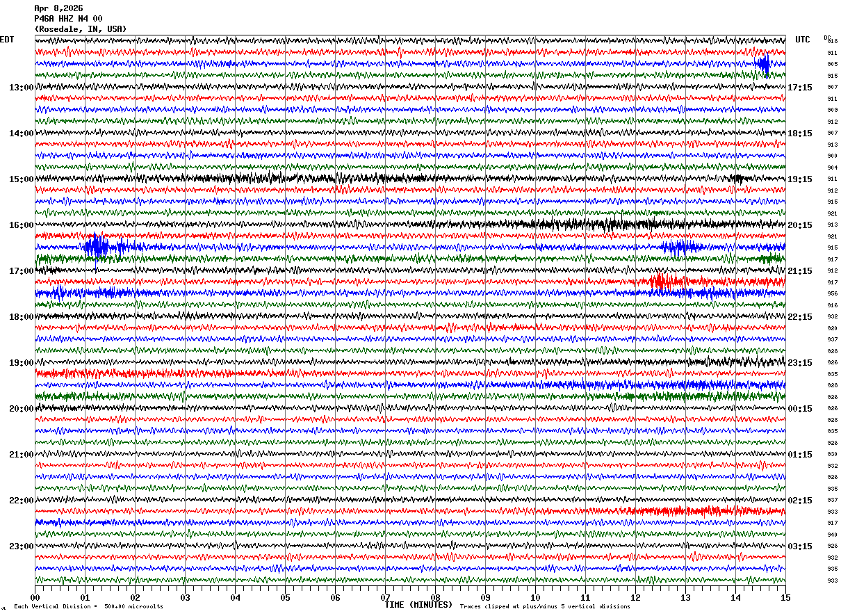Click the EDT timezone label
The image size is (841, 616).
pyautogui.click(x=7, y=40)
